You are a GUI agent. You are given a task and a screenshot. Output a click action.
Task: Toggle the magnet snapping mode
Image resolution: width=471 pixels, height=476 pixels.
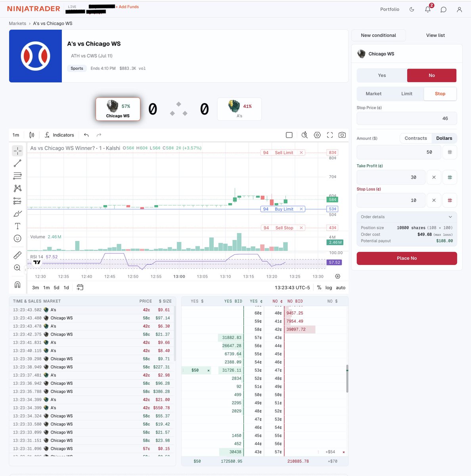(17, 284)
